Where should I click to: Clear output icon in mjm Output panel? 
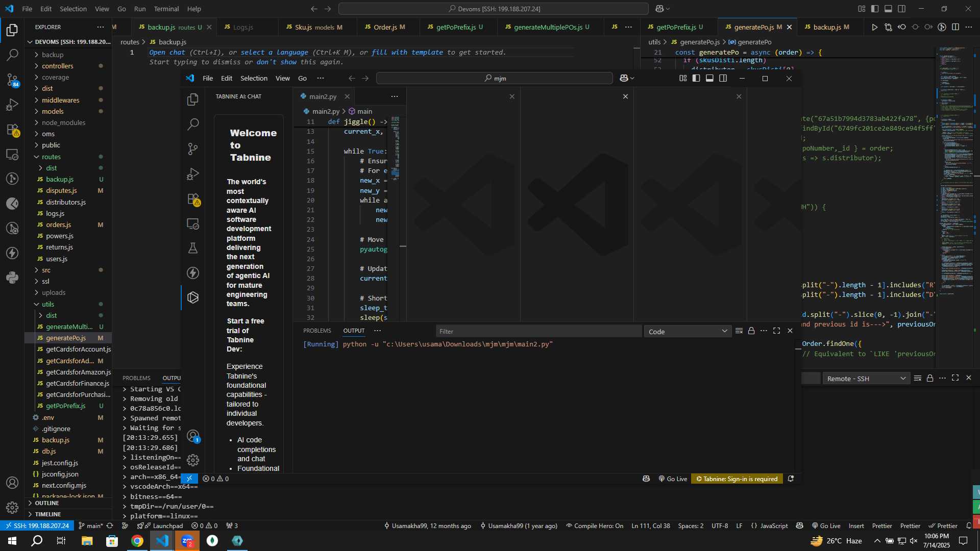(739, 331)
